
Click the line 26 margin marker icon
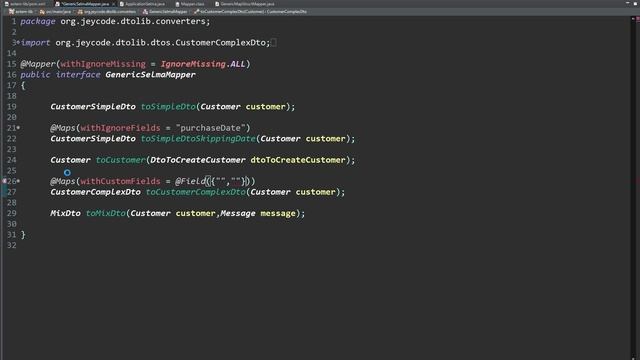tap(4, 181)
